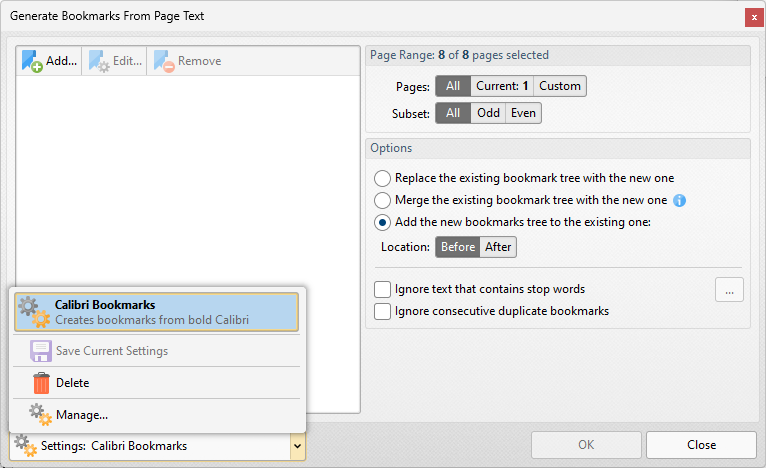Set Pages to Custom
The height and width of the screenshot is (468, 766).
click(559, 86)
